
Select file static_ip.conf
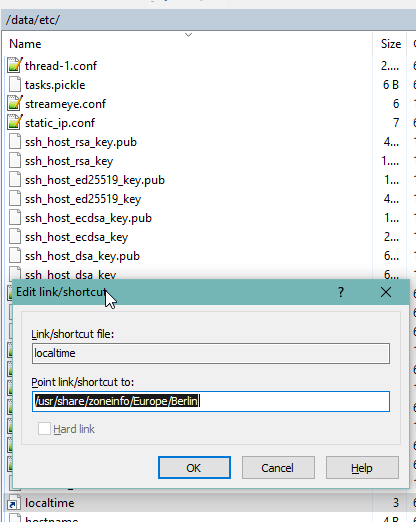(x=60, y=123)
